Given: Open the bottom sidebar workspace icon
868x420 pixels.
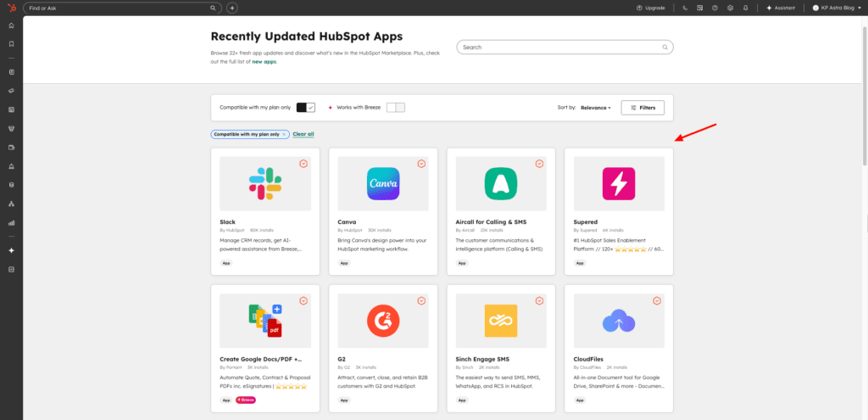Looking at the screenshot, I should 11,269.
